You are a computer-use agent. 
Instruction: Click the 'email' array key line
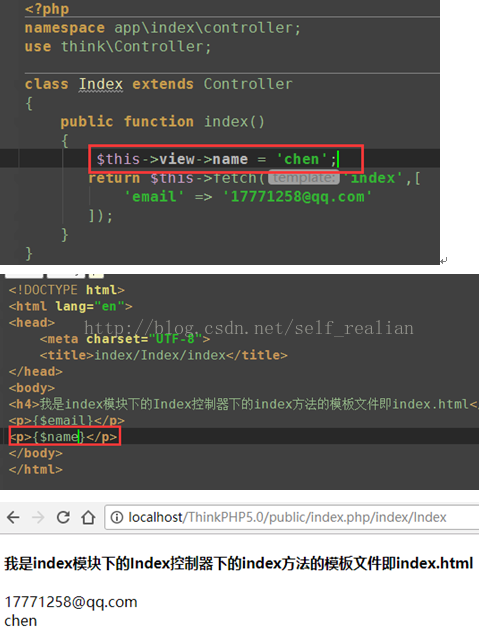click(x=247, y=197)
